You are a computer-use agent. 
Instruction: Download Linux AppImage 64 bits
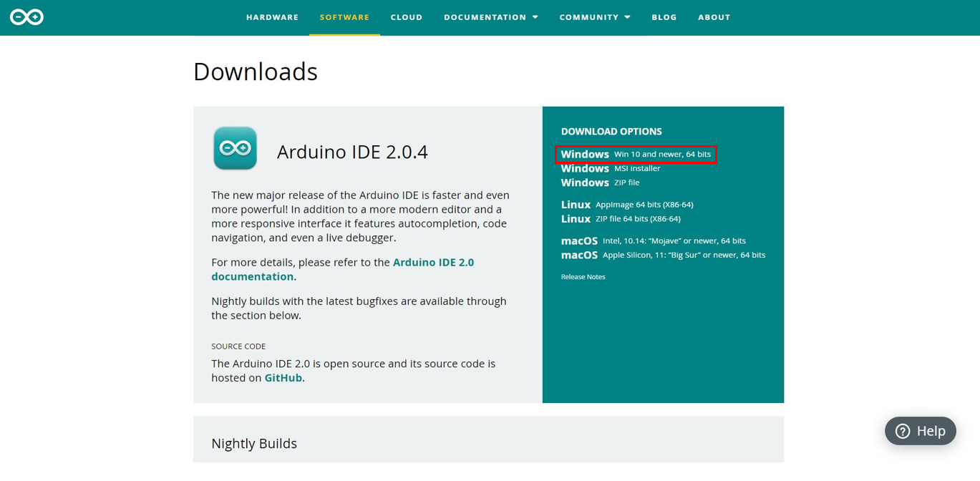coord(627,205)
